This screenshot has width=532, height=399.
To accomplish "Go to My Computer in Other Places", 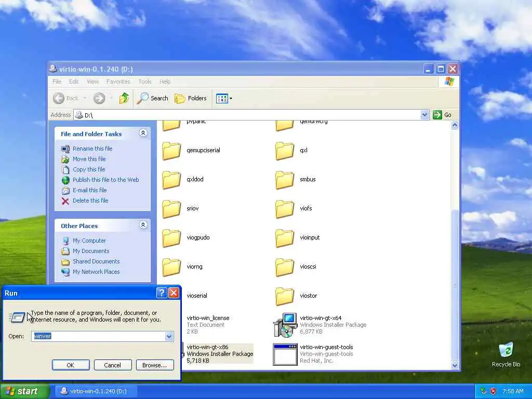I will point(89,241).
